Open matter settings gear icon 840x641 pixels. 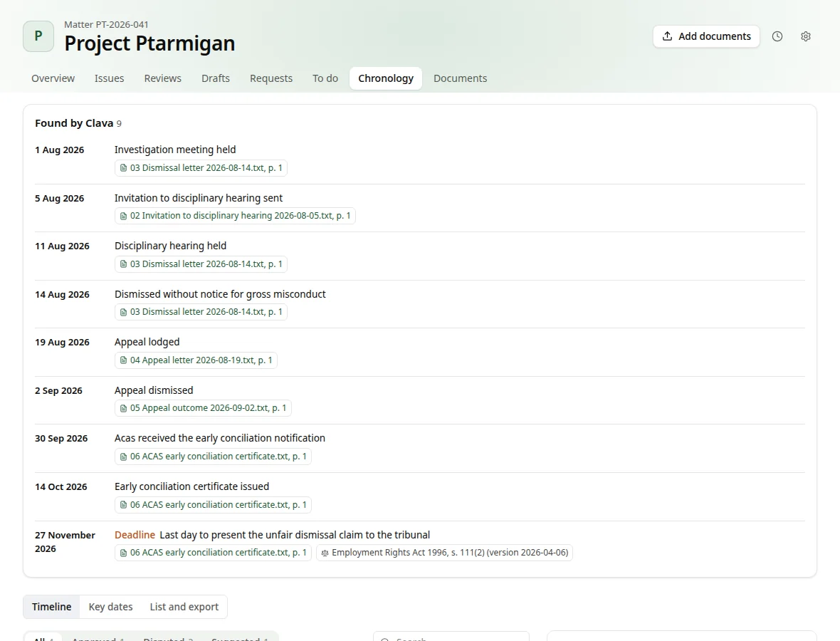point(806,36)
